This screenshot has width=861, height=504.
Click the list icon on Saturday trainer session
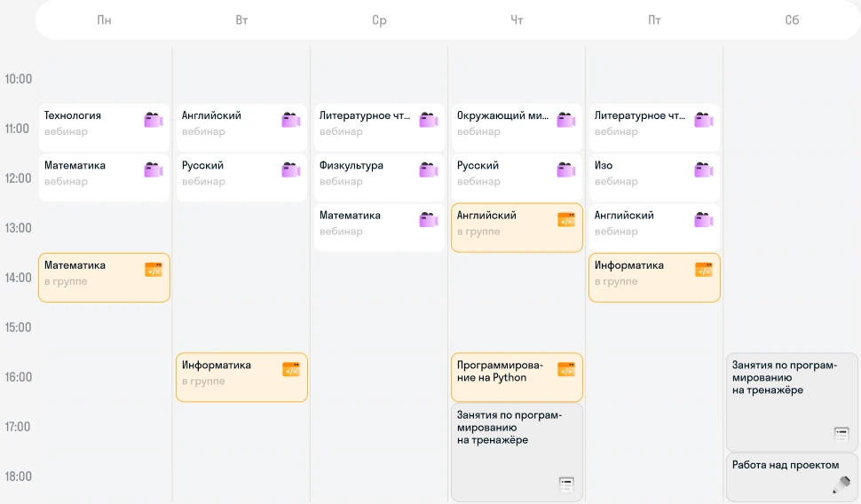click(841, 434)
